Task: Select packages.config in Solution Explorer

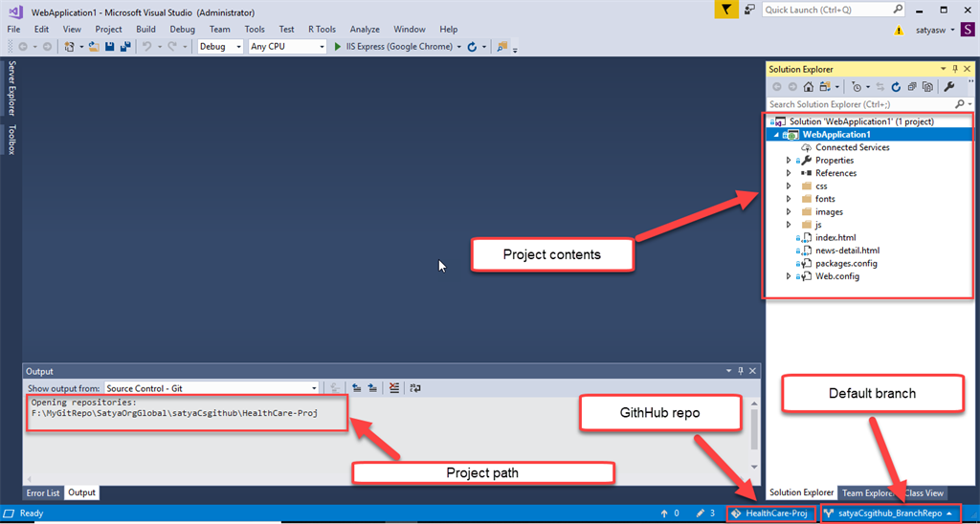Action: (846, 264)
